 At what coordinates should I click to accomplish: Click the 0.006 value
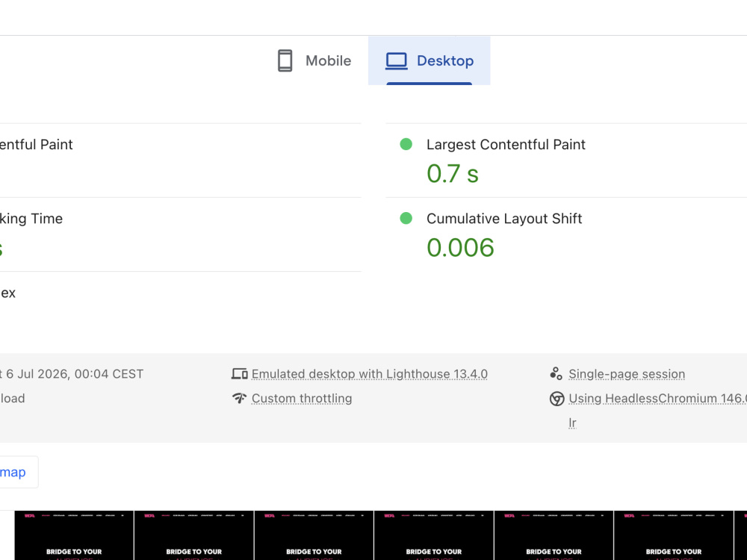tap(460, 248)
